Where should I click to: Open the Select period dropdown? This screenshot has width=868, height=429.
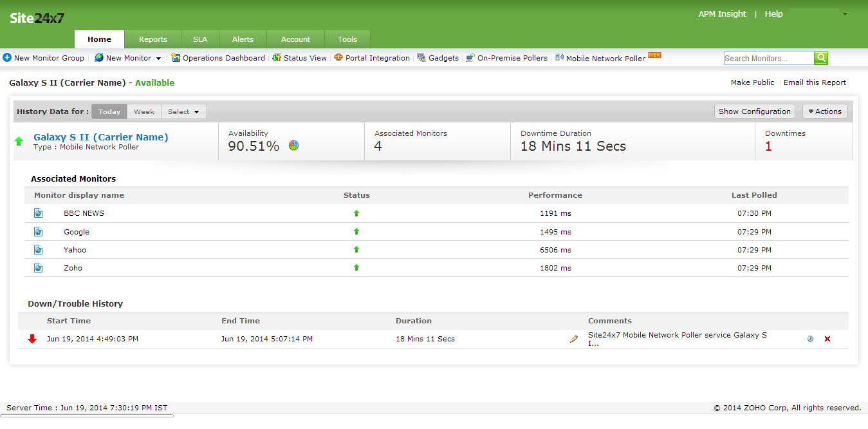183,111
